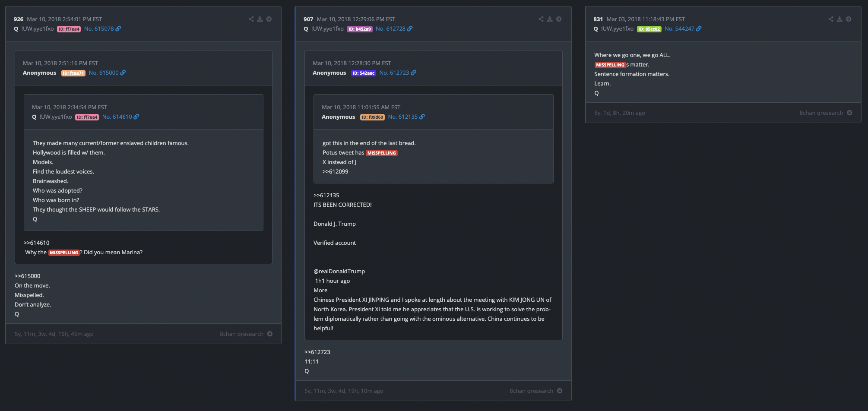868x411 pixels.
Task: Click 'Sentence formation matters.' line
Action: click(x=632, y=74)
